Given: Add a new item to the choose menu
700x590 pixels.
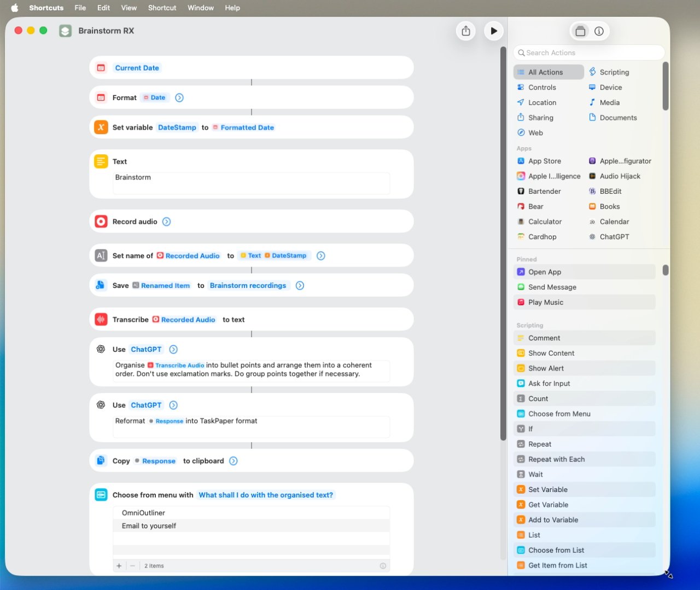Looking at the screenshot, I should 119,565.
